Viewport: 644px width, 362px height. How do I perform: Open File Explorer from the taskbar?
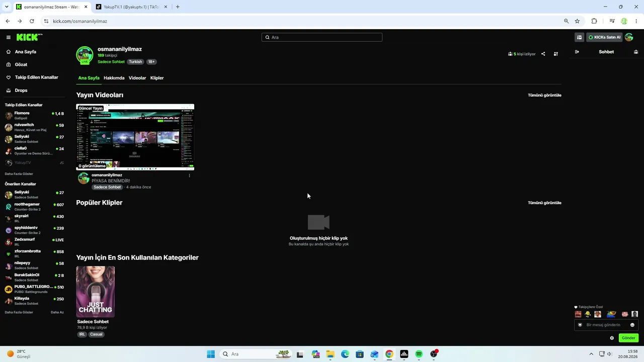pyautogui.click(x=330, y=354)
